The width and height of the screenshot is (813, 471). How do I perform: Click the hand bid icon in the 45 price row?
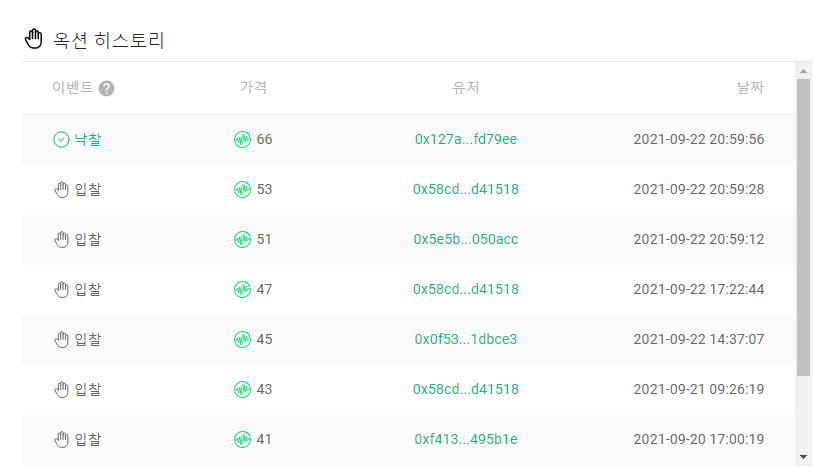61,339
